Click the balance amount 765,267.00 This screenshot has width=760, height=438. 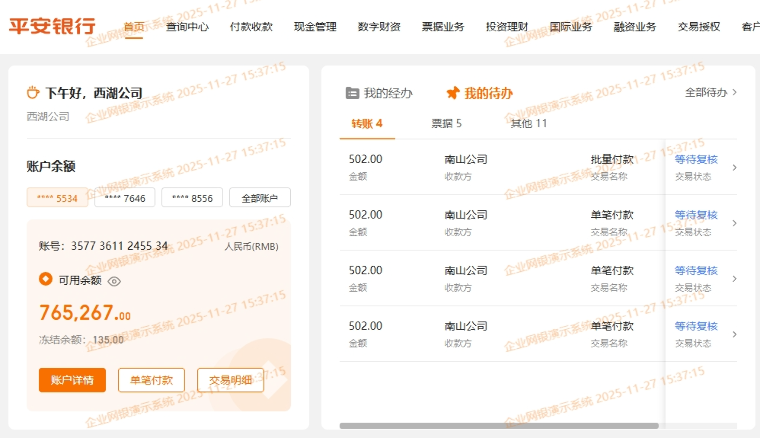point(85,313)
